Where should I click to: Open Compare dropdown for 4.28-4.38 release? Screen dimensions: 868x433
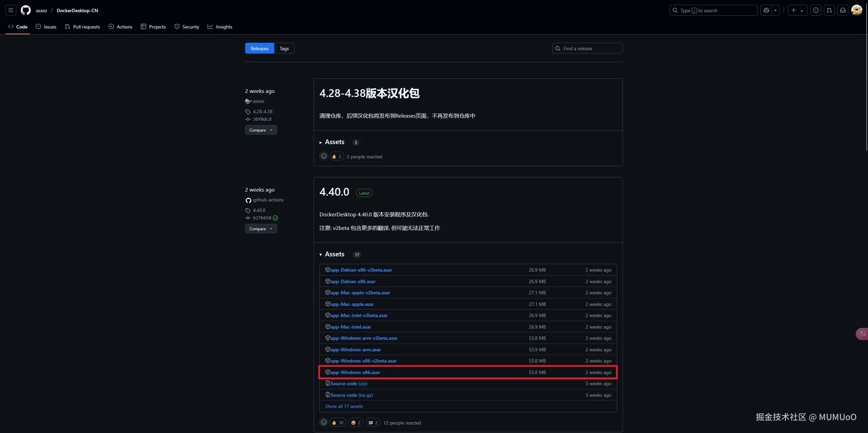point(261,130)
